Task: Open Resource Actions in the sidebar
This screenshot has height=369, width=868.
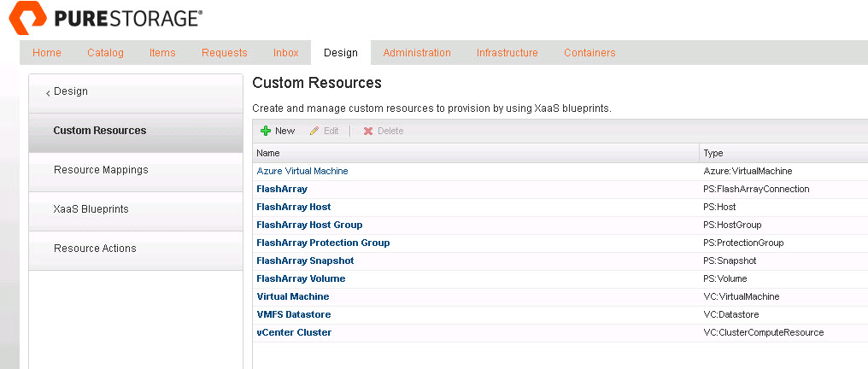Action: [136, 250]
